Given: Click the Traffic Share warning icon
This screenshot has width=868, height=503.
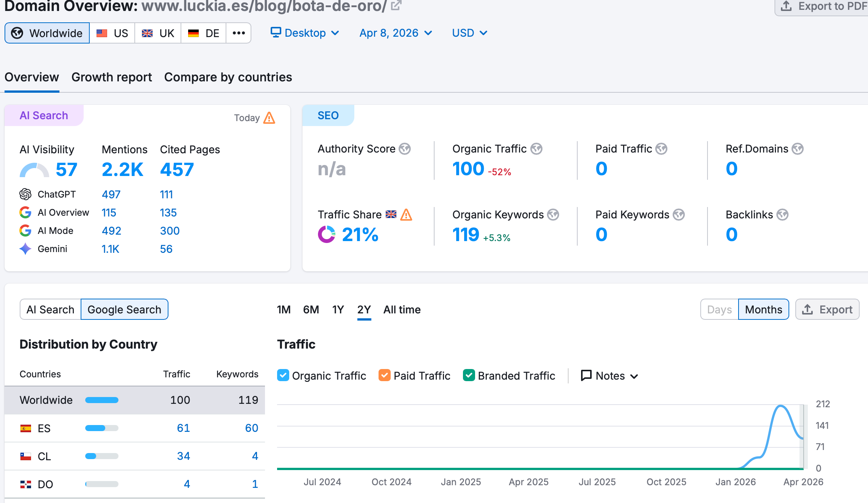Looking at the screenshot, I should (406, 215).
